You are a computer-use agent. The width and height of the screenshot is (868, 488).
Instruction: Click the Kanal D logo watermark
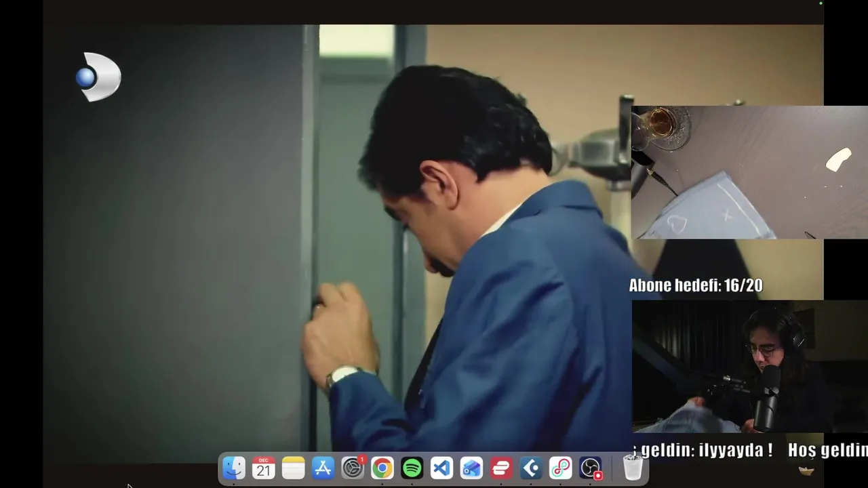(x=99, y=77)
